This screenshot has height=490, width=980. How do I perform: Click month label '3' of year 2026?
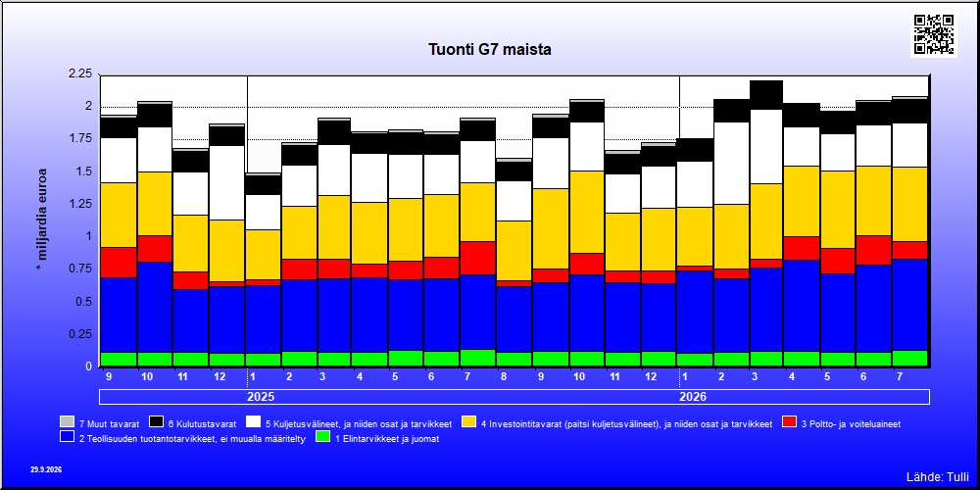755,377
